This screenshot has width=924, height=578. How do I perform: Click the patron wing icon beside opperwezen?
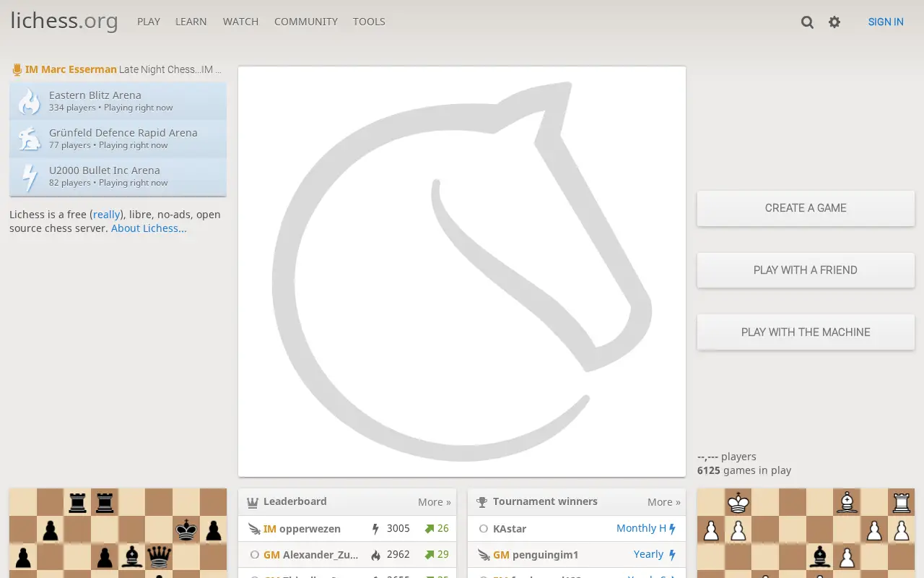(x=254, y=529)
